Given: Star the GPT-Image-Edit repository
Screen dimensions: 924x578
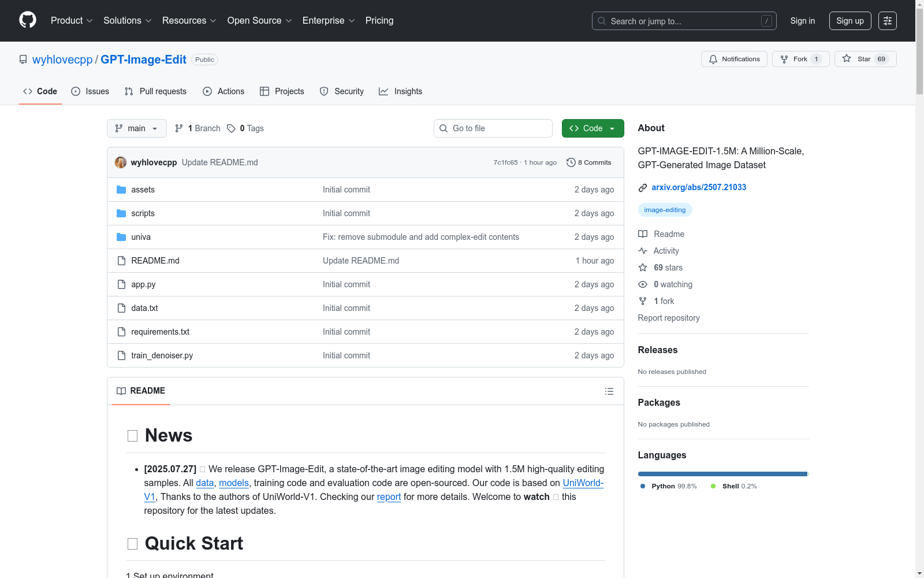Looking at the screenshot, I should (865, 59).
